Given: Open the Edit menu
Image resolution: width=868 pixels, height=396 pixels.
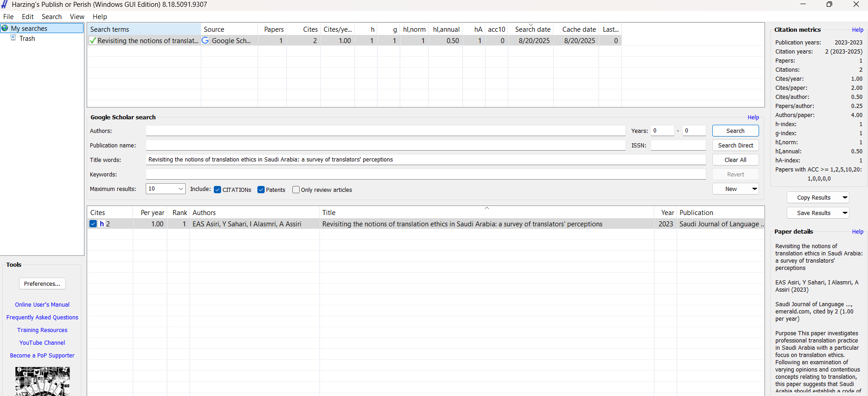Looking at the screenshot, I should click(x=28, y=17).
